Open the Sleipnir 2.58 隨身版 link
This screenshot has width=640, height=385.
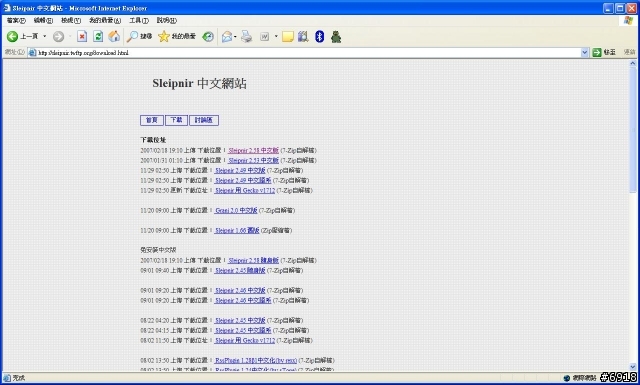(x=253, y=260)
